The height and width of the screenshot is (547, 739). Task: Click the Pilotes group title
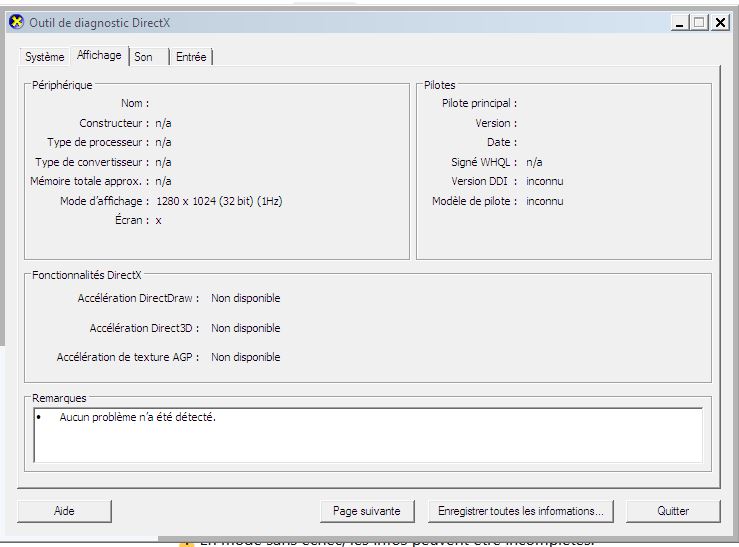439,85
